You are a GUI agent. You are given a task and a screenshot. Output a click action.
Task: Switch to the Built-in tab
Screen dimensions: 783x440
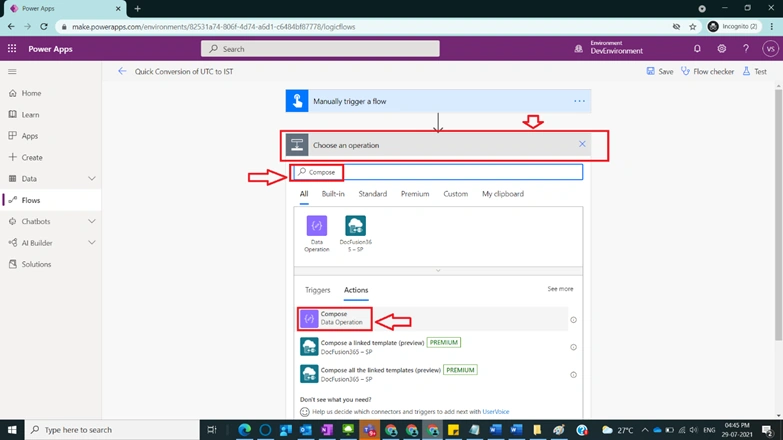[x=333, y=194]
